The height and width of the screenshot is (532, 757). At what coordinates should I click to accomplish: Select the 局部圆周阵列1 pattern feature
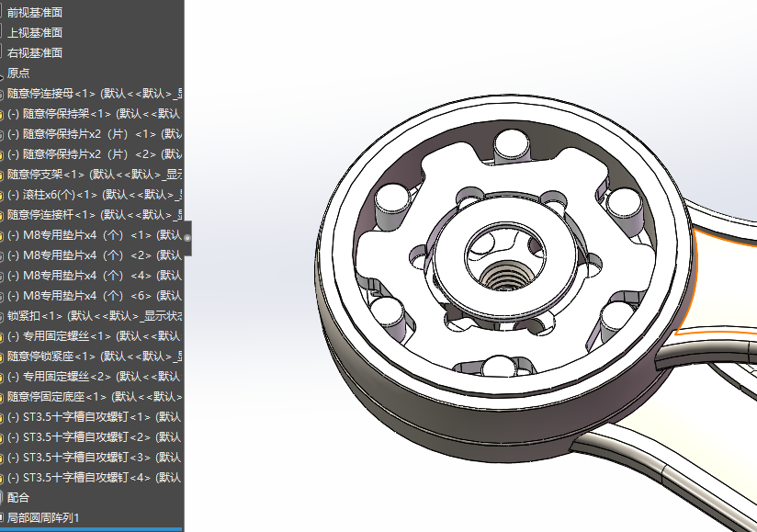pos(43,519)
